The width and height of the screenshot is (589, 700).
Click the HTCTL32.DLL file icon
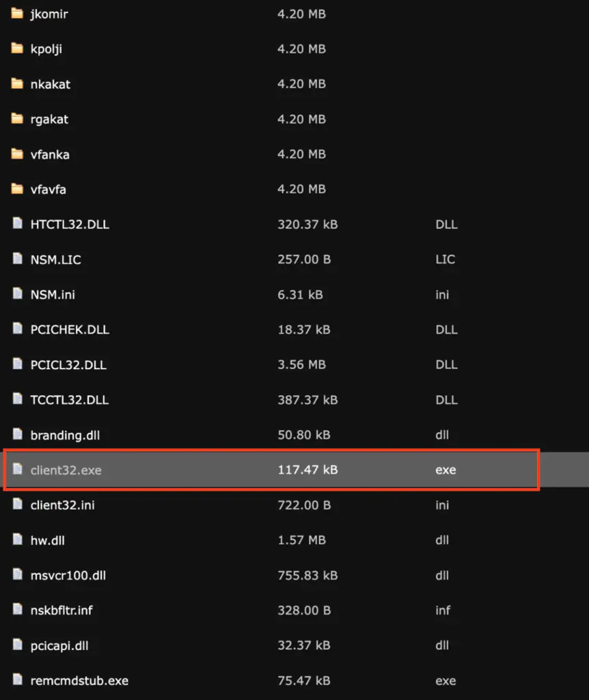click(x=18, y=224)
